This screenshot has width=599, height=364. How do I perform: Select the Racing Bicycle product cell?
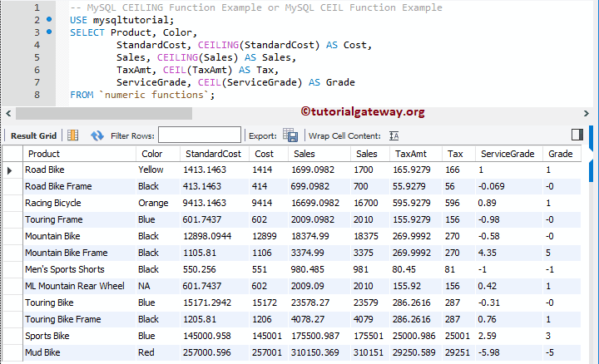52,203
